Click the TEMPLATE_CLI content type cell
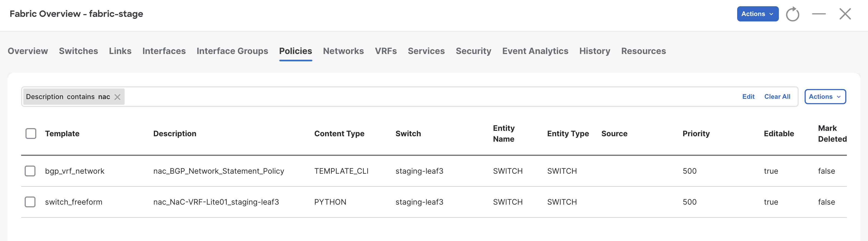 pos(341,171)
